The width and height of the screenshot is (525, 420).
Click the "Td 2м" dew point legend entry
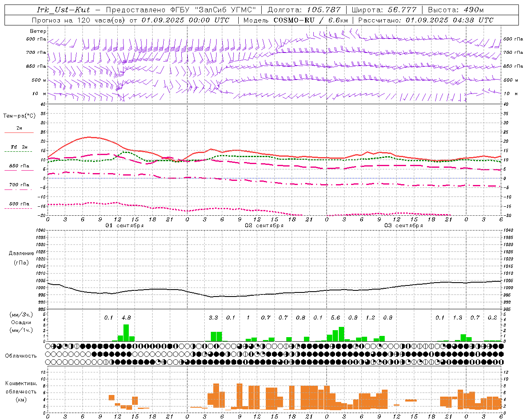(x=19, y=147)
